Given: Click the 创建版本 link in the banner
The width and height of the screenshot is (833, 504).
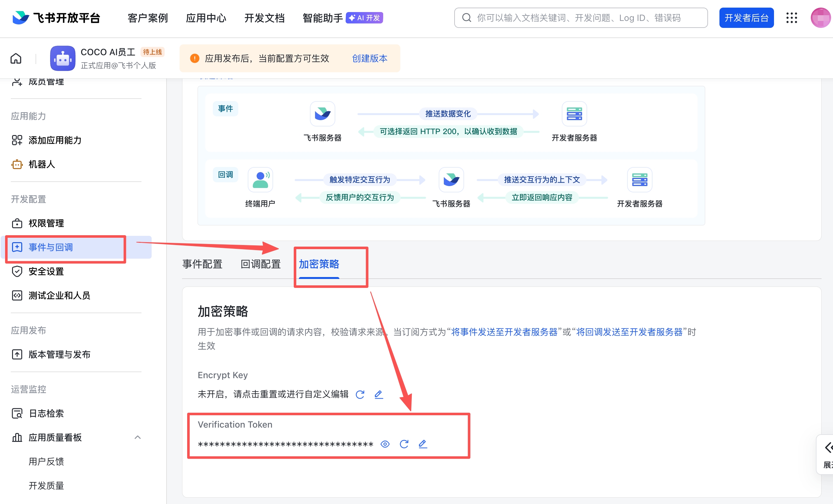Looking at the screenshot, I should 370,58.
